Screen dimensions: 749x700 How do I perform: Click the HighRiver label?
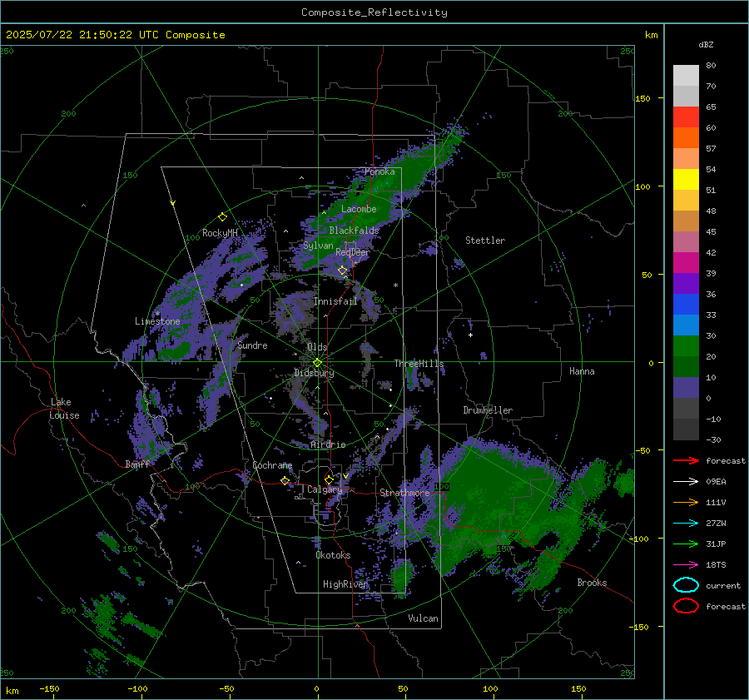coord(345,584)
